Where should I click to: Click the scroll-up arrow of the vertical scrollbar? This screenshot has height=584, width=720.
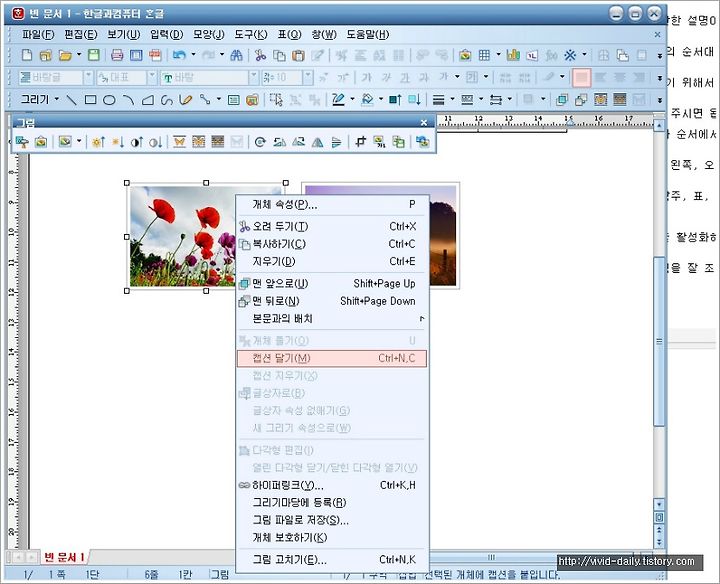coord(659,125)
